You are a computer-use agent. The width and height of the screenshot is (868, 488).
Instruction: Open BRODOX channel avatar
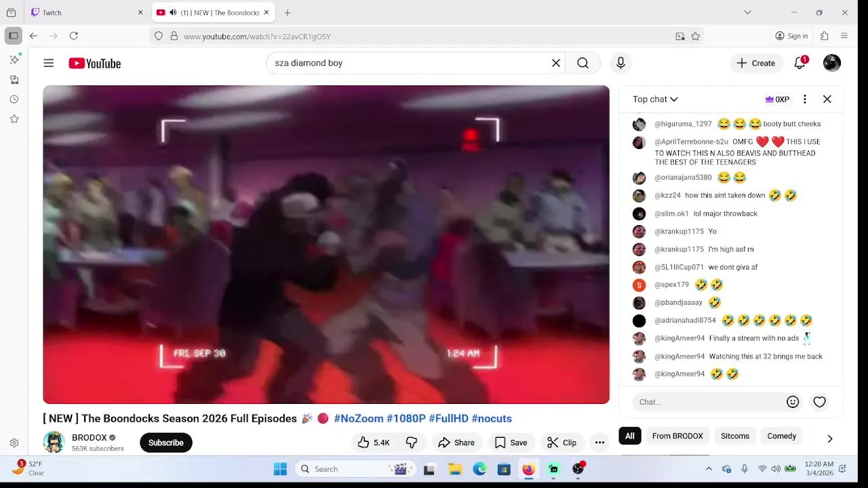point(54,442)
